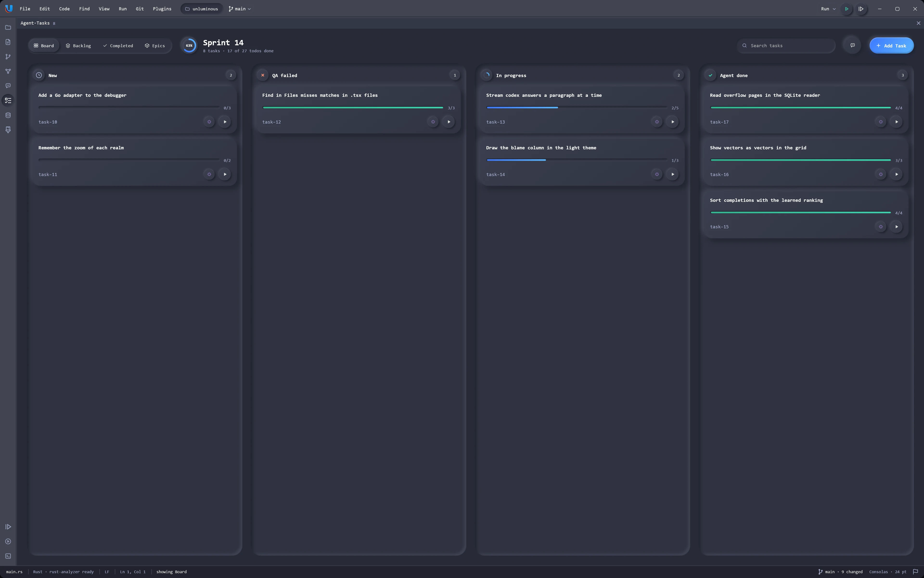Start the task-14 card play button

pyautogui.click(x=673, y=174)
